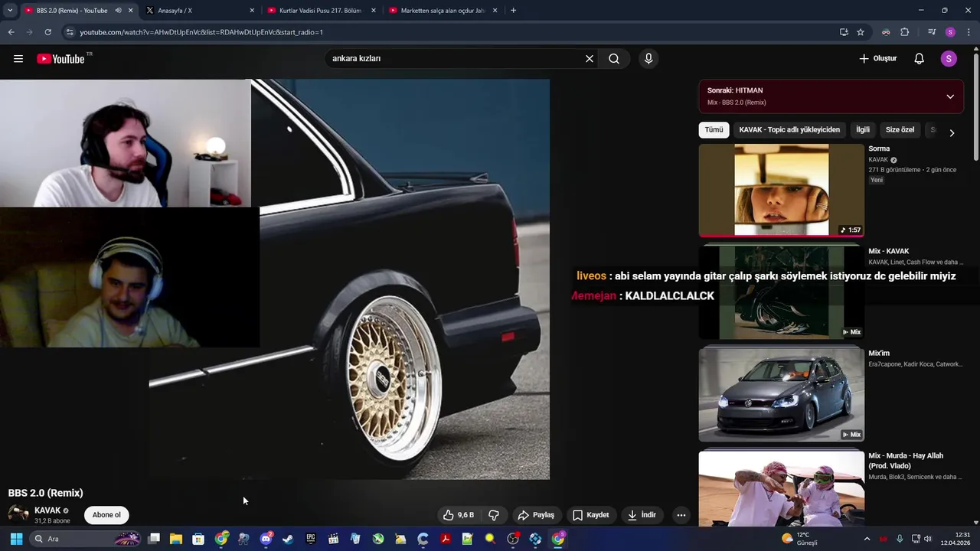
Task: Open more actions three-dot menu under video
Action: [681, 515]
